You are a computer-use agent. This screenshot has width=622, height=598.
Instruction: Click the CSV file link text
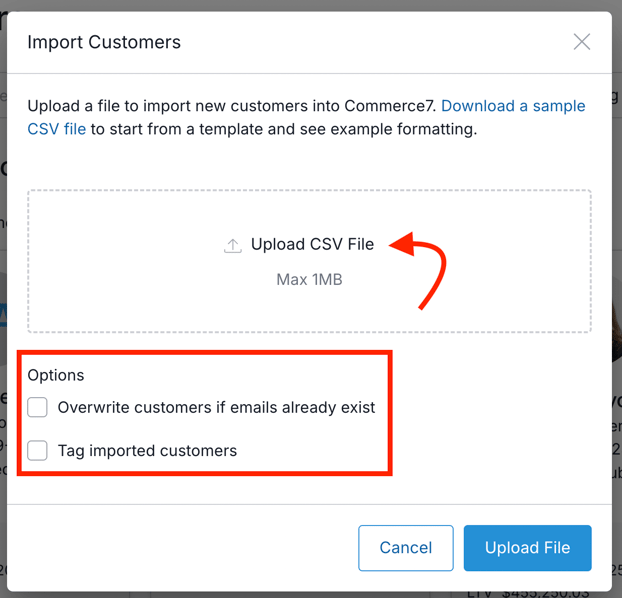56,129
